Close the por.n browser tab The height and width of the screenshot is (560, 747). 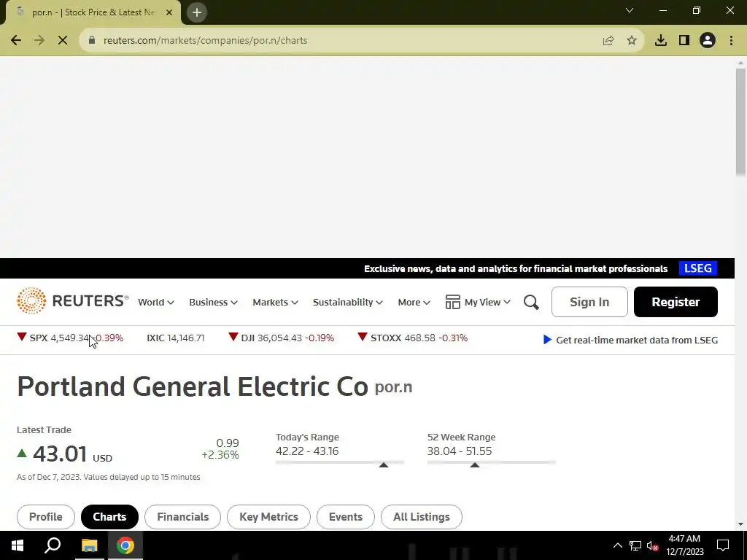[169, 12]
